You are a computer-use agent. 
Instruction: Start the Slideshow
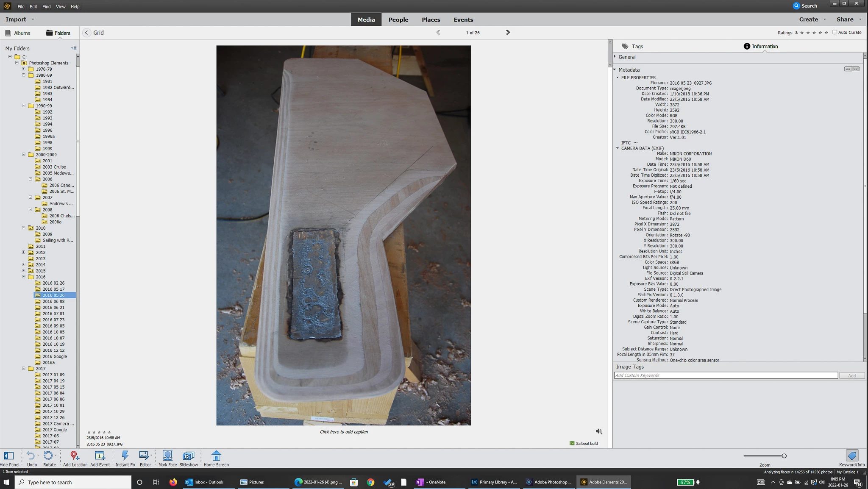click(188, 456)
